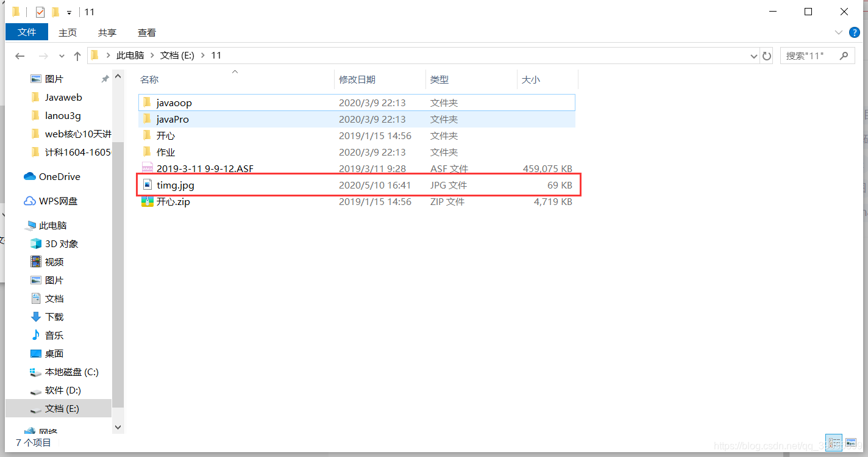The height and width of the screenshot is (457, 868).
Task: Click the navigation pane scroll up arrow
Action: (x=118, y=75)
